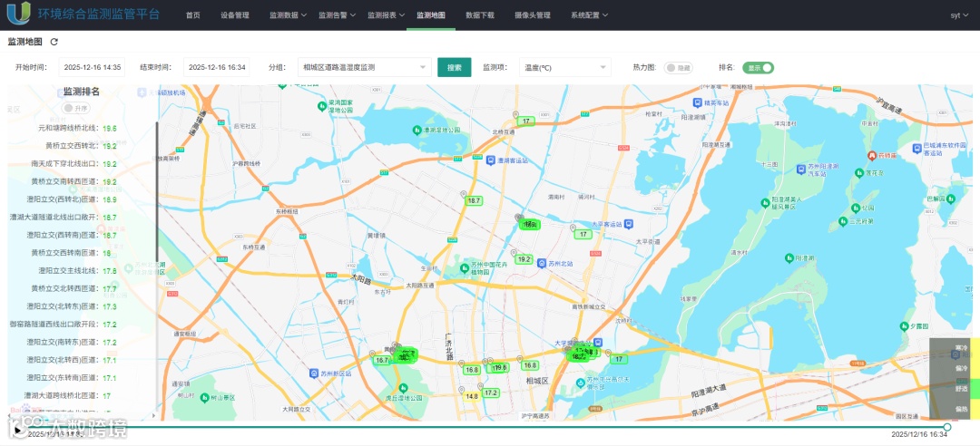Screen dimensions: 980x446
Task: Select ranking row 澄阳立交主线北线
Action: (77, 270)
